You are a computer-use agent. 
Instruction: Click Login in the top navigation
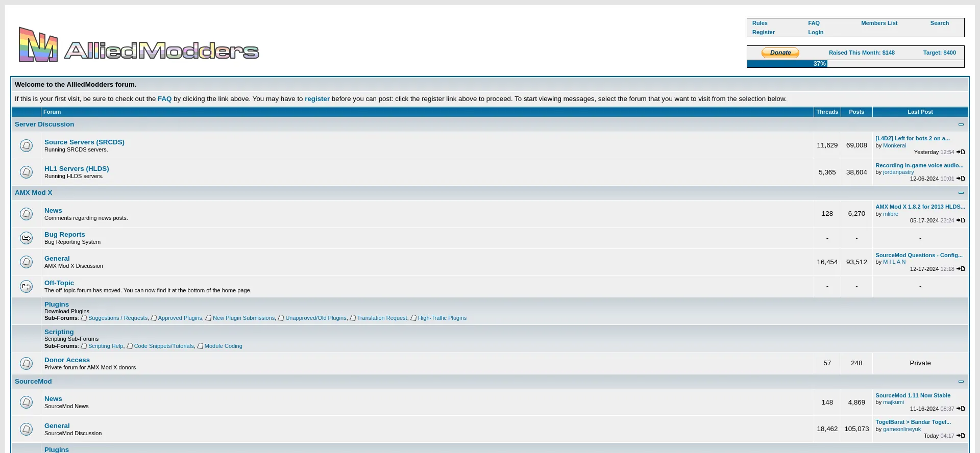point(816,32)
